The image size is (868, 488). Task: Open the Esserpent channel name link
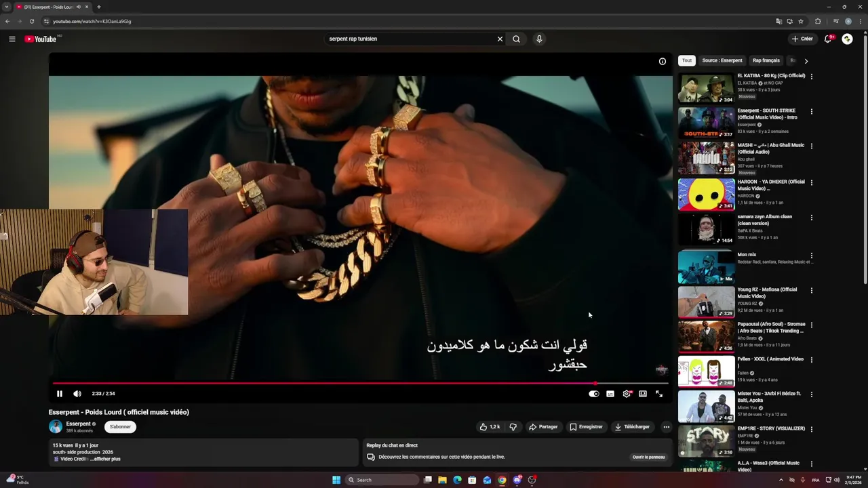78,424
